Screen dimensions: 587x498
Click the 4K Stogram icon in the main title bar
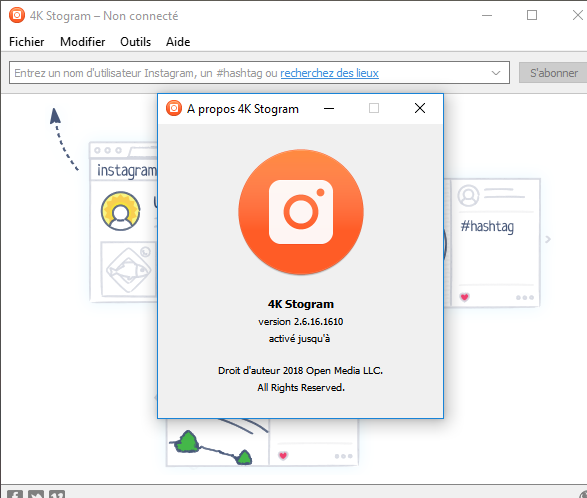17,15
